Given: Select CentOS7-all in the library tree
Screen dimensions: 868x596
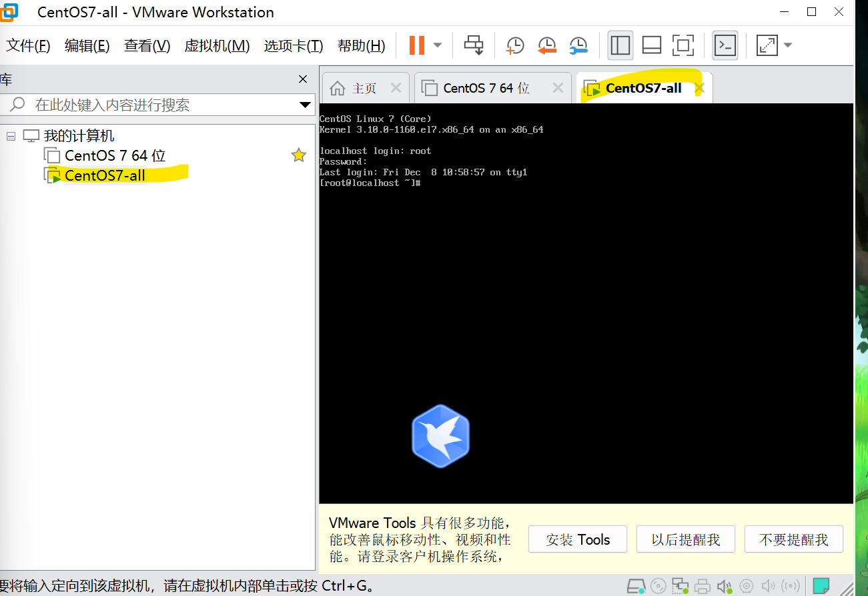Looking at the screenshot, I should 105,176.
